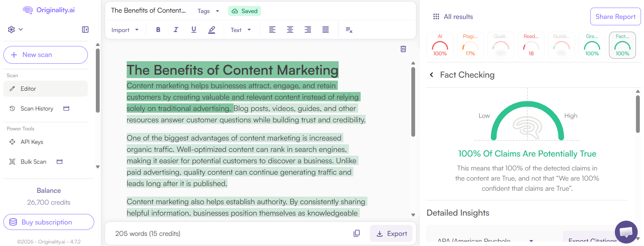The height and width of the screenshot is (246, 644).
Task: Start a New scan
Action: (46, 55)
